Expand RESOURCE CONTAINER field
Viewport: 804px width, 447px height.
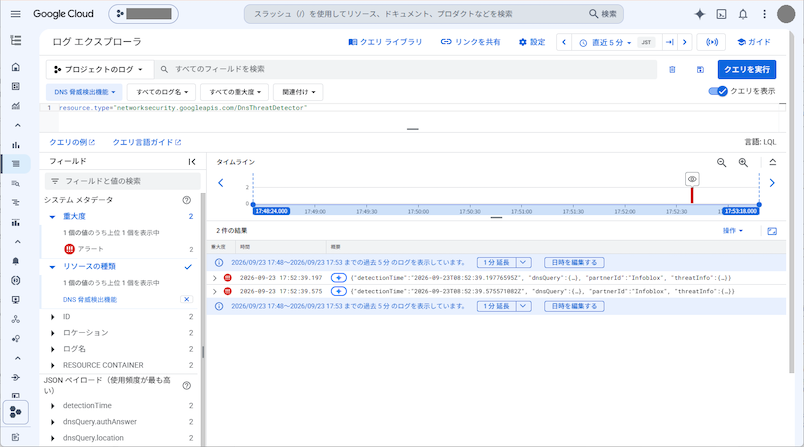[x=52, y=365]
